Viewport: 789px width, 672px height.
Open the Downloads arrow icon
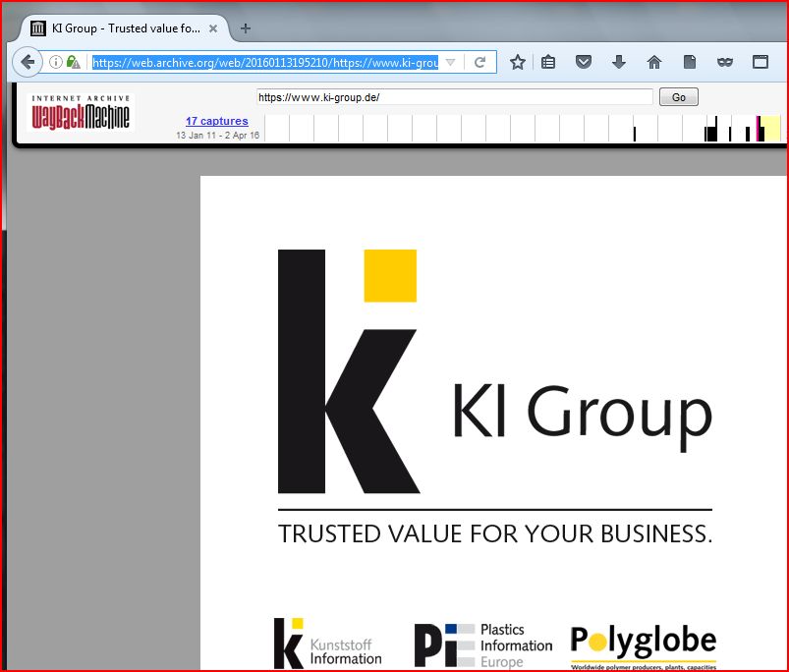click(x=619, y=62)
